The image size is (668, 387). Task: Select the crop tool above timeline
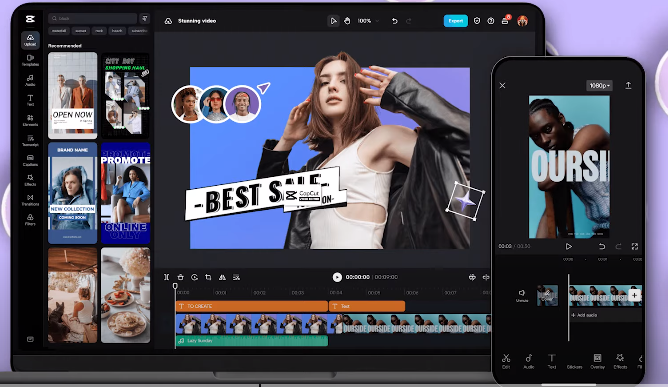208,277
